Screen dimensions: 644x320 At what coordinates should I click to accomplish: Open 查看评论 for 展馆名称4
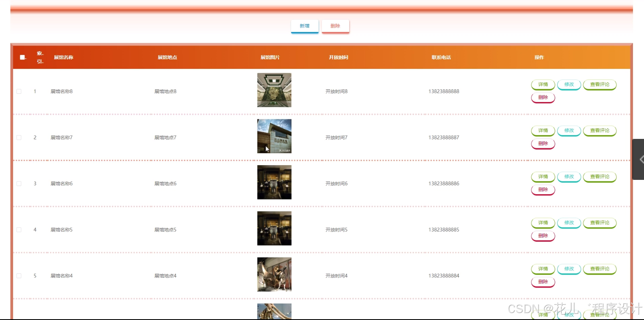pos(600,269)
